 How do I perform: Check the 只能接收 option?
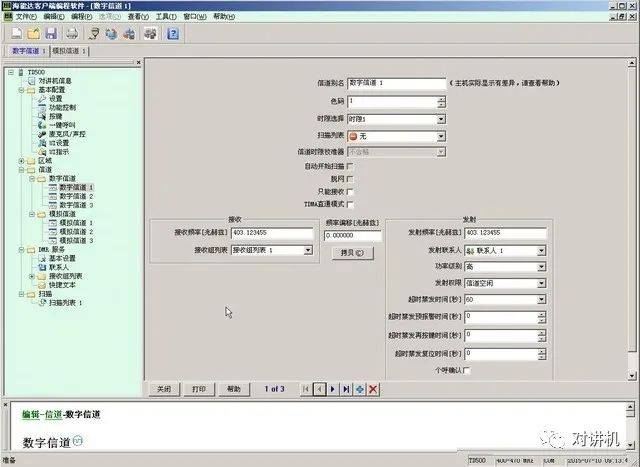tap(349, 191)
